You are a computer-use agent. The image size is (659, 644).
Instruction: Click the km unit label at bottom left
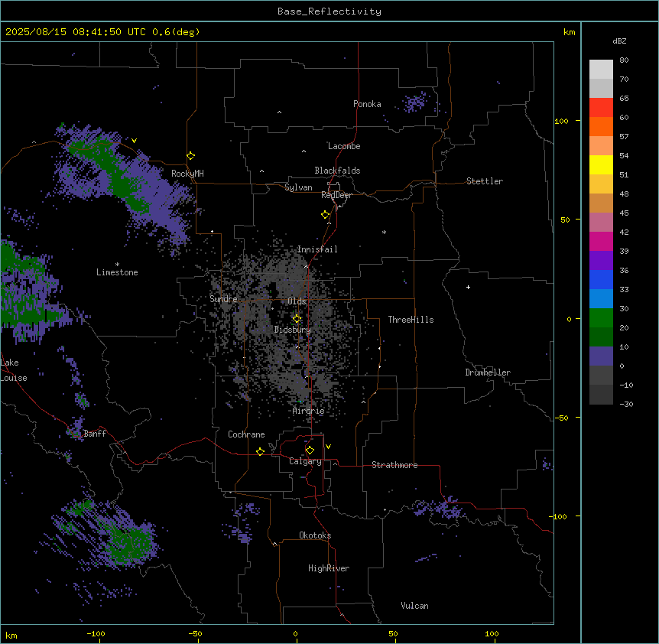click(11, 635)
